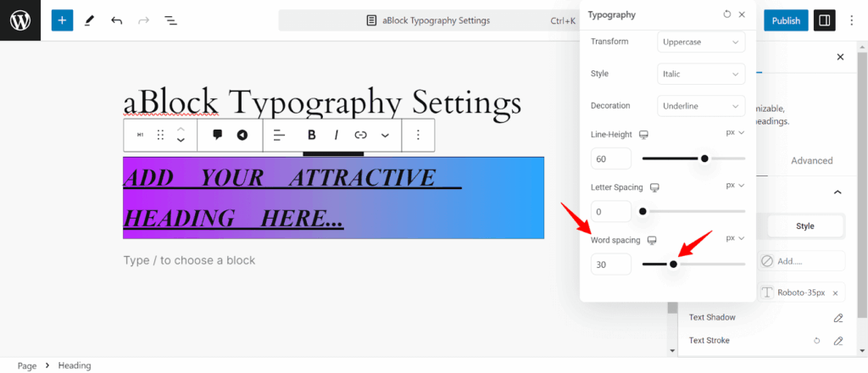Redo the last undone change

(x=143, y=20)
